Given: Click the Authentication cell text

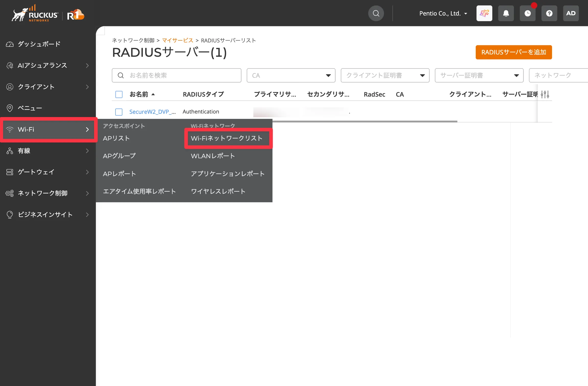Looking at the screenshot, I should pos(201,112).
